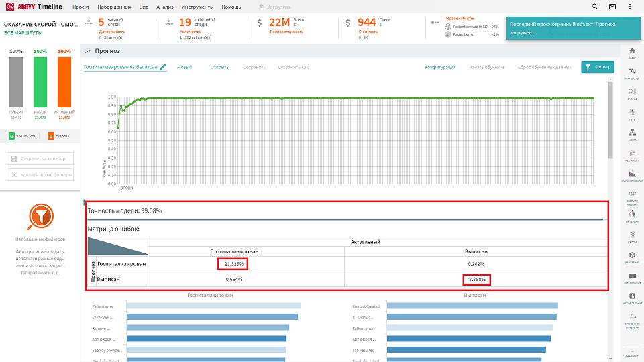The width and height of the screenshot is (644, 362).
Task: Open the mail envelope icon in header
Action: [x=612, y=7]
